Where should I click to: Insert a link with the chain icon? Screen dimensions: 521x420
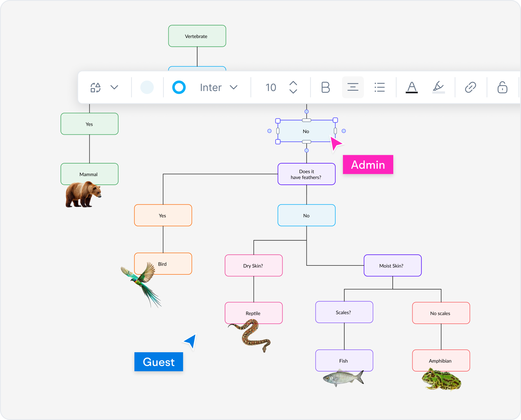(471, 87)
